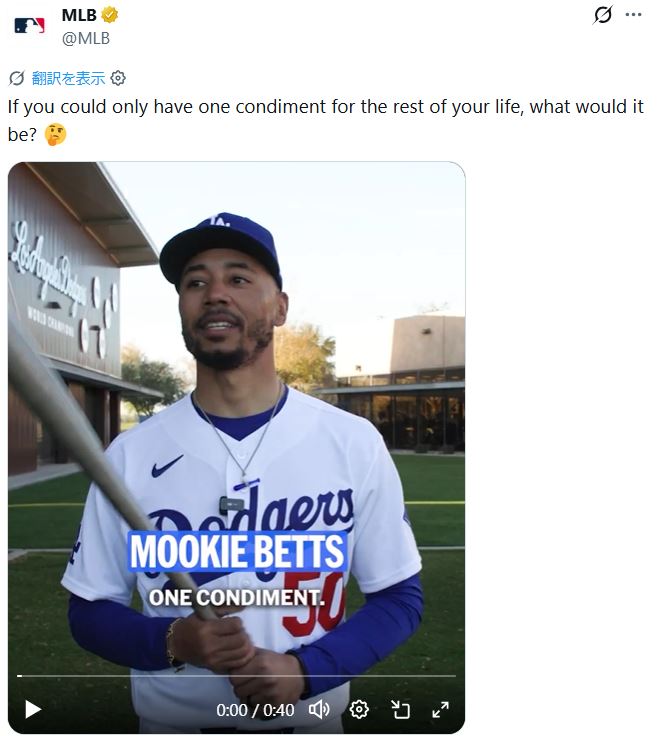Click the thinking face emoji in tweet
This screenshot has width=659, height=736.
pos(55,134)
